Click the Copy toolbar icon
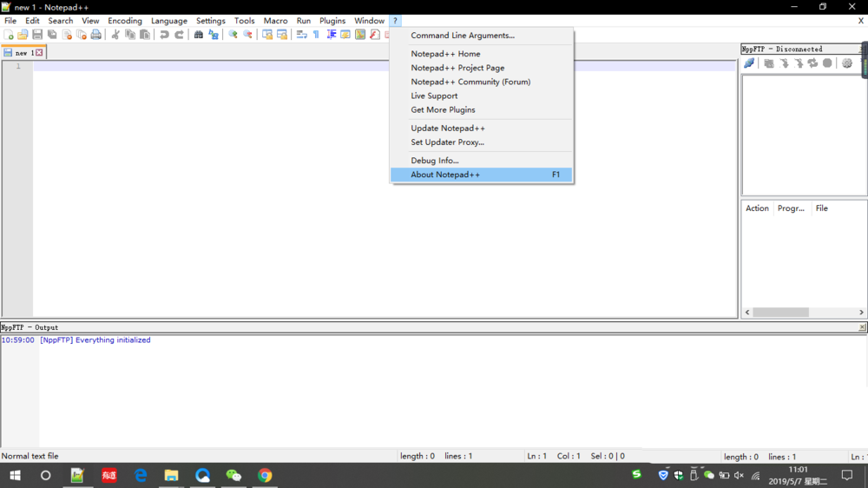The image size is (868, 488). tap(130, 35)
